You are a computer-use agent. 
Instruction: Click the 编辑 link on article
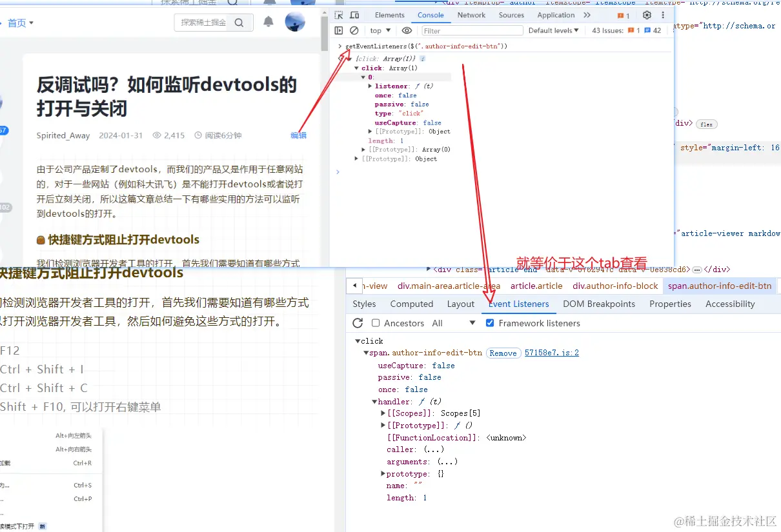pos(298,135)
